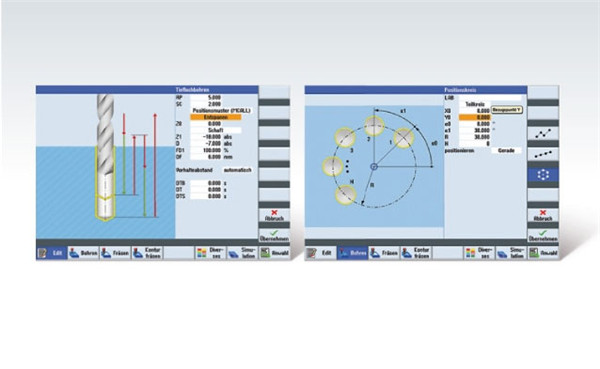Click the D value -7.000
The image size is (600, 369).
(x=206, y=144)
